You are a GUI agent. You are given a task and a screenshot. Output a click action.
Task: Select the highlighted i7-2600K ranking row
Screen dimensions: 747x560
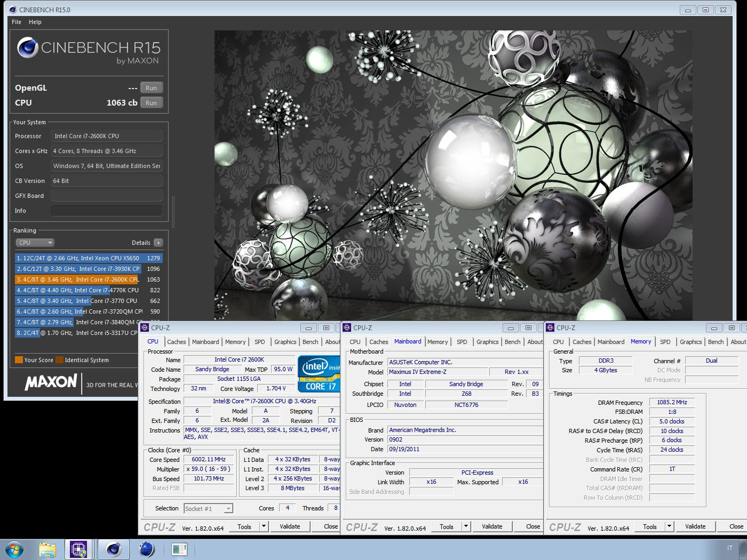tap(89, 279)
